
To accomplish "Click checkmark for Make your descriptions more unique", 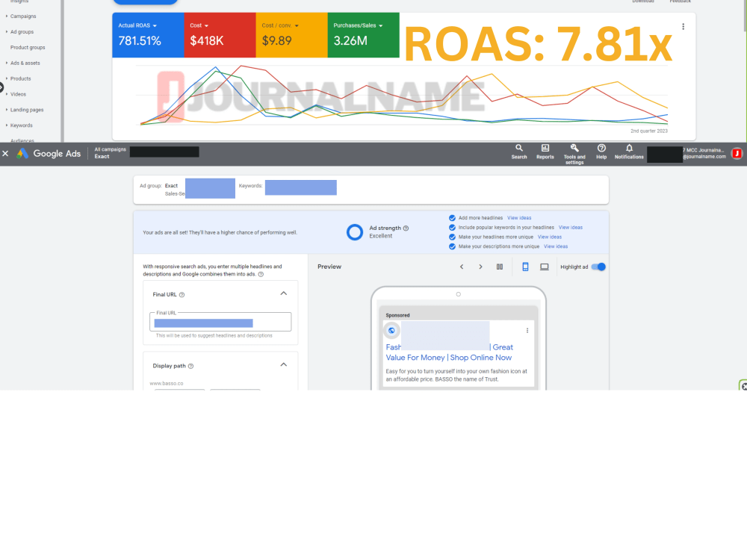I will click(x=452, y=246).
